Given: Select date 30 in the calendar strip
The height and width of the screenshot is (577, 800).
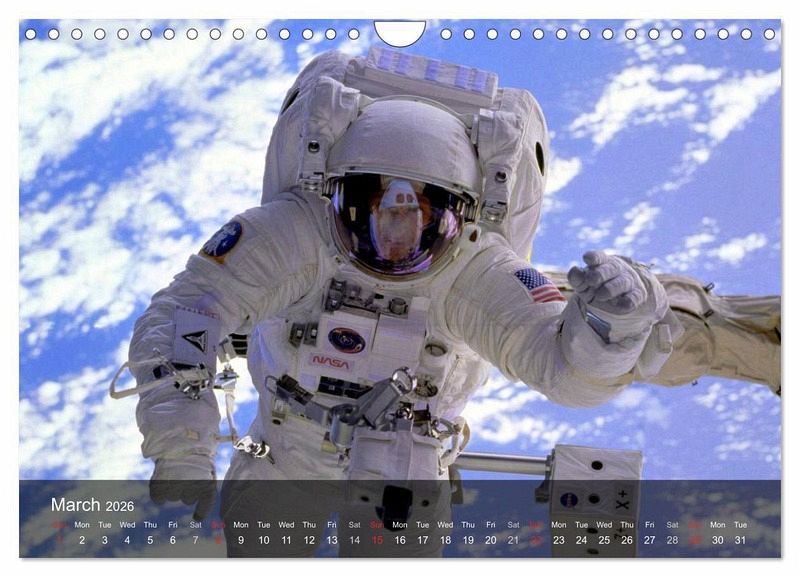Looking at the screenshot, I should (x=718, y=540).
